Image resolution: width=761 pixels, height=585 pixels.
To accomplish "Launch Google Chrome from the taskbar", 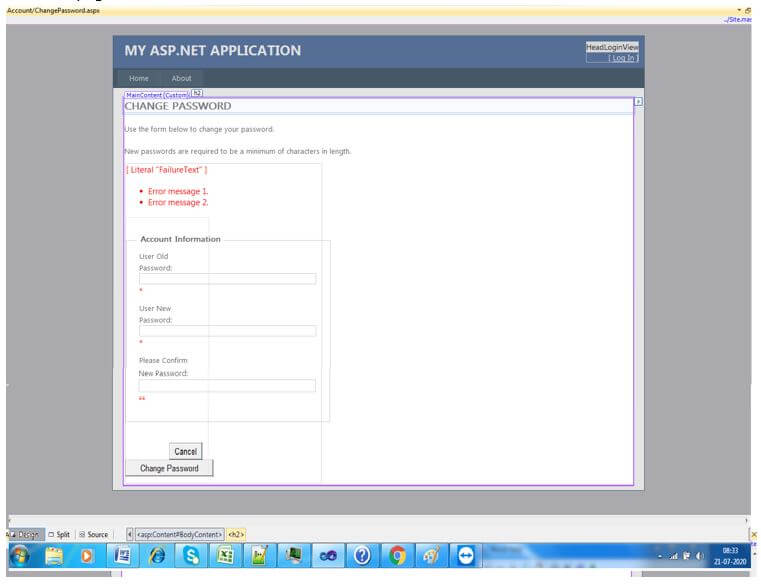I will coord(397,555).
